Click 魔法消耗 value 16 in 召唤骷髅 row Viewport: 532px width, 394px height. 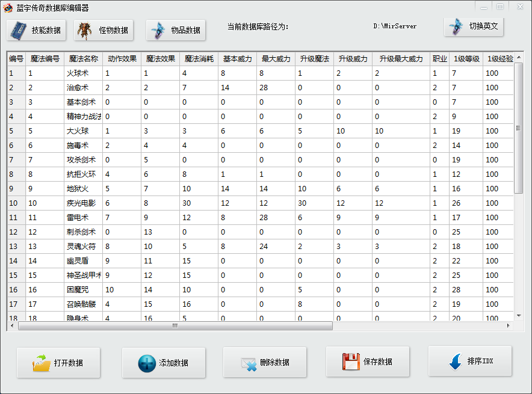click(x=199, y=304)
